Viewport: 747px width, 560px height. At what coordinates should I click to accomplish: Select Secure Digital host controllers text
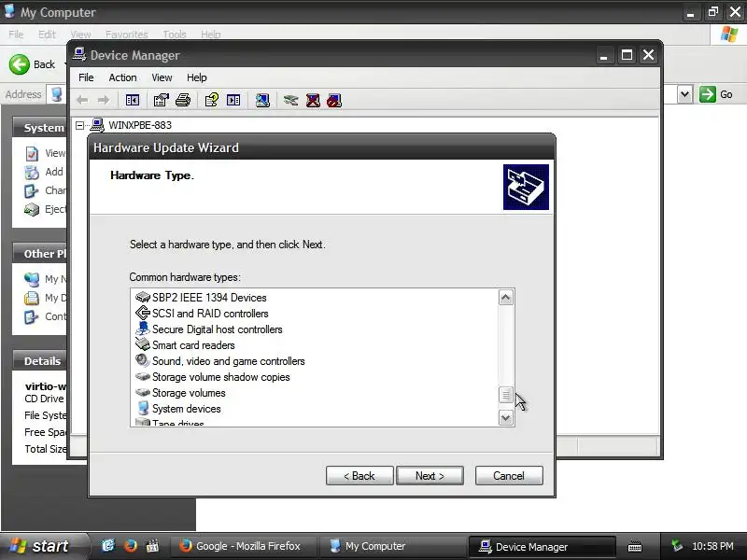pyautogui.click(x=218, y=329)
